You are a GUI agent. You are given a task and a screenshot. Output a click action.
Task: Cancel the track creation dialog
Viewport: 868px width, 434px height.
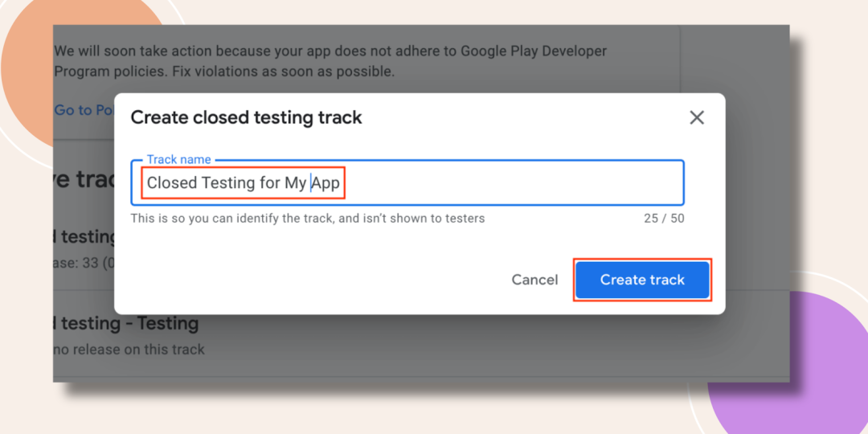pyautogui.click(x=534, y=280)
